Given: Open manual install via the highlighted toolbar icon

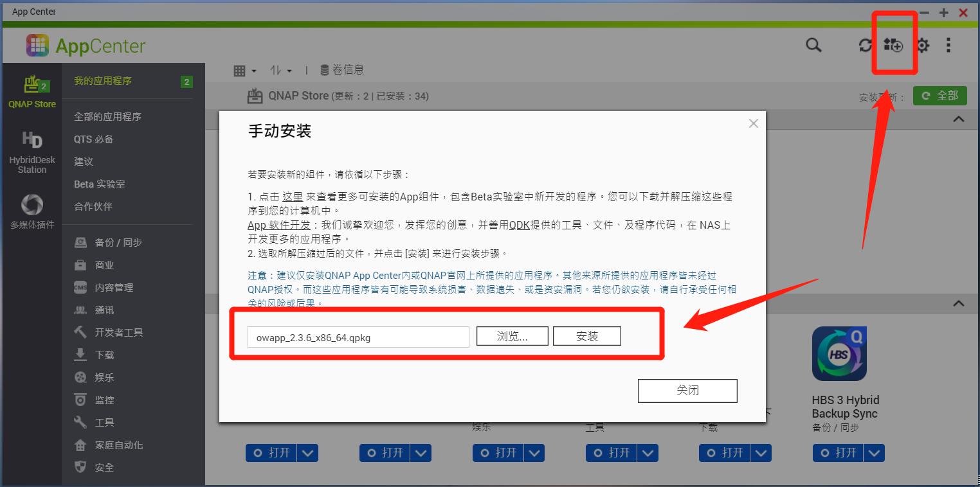Looking at the screenshot, I should pos(894,45).
